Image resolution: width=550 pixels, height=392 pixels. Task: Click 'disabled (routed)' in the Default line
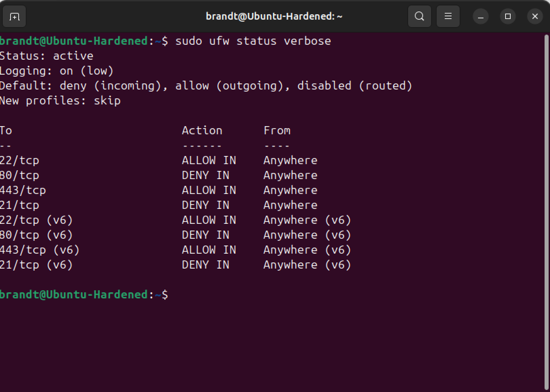pyautogui.click(x=355, y=86)
